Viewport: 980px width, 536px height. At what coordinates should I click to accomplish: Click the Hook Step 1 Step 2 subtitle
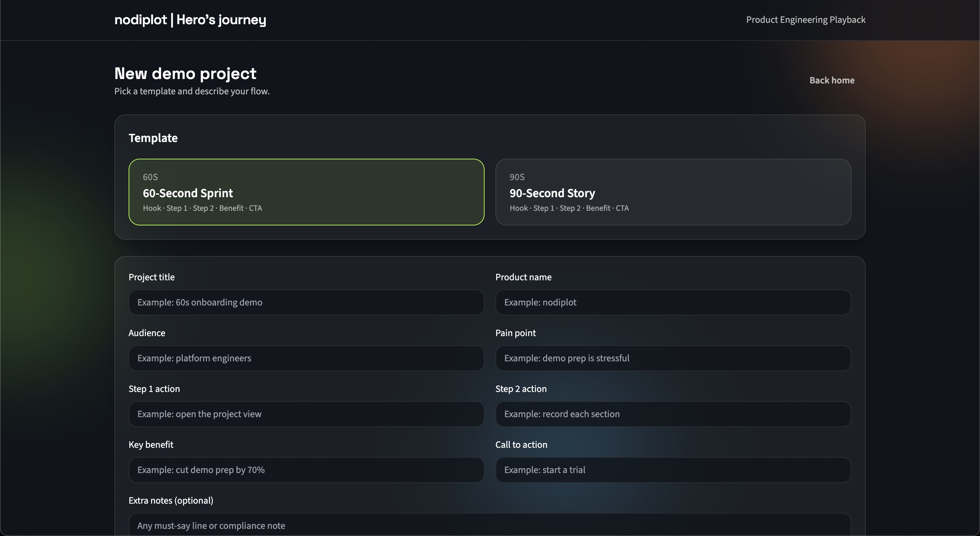tap(202, 208)
